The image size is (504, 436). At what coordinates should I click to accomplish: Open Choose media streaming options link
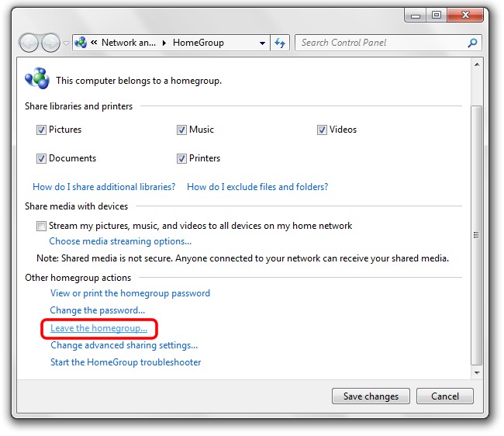120,241
